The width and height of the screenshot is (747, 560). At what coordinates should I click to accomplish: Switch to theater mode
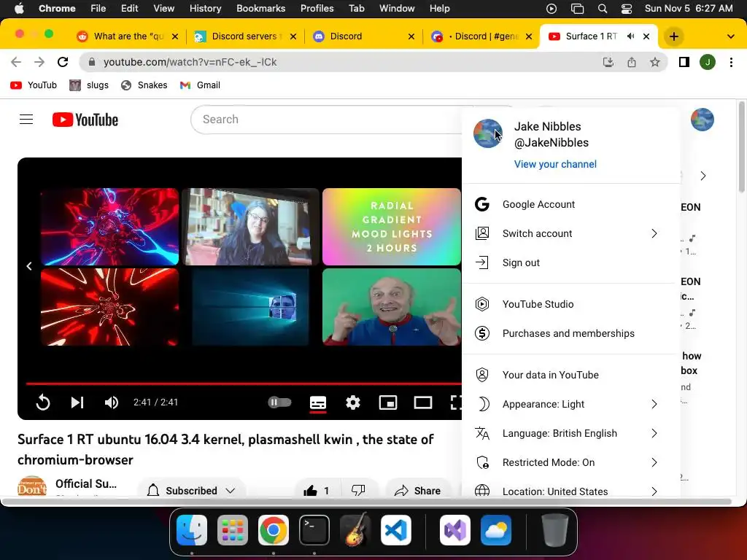(x=423, y=402)
